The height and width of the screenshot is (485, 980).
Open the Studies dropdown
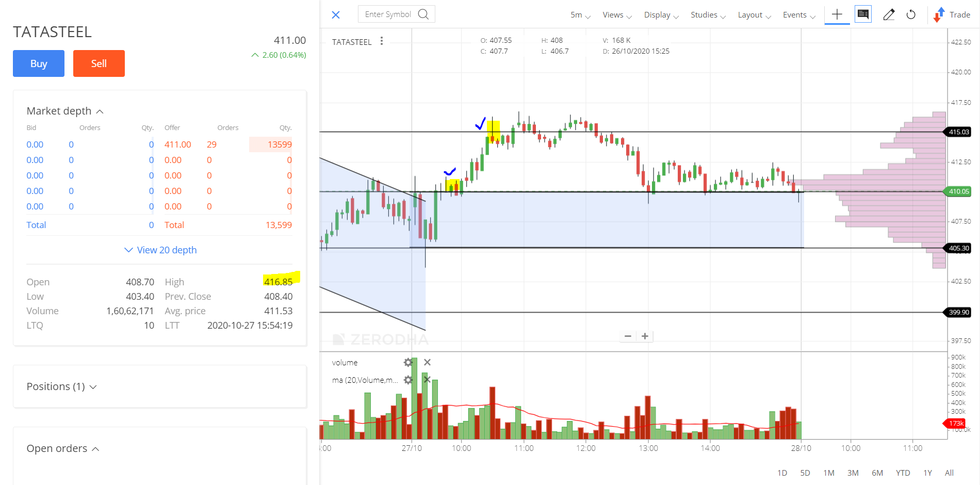pyautogui.click(x=708, y=15)
